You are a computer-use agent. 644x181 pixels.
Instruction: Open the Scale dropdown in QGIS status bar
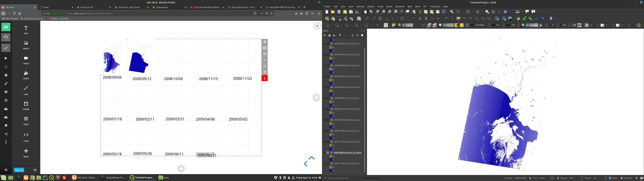(x=552, y=178)
